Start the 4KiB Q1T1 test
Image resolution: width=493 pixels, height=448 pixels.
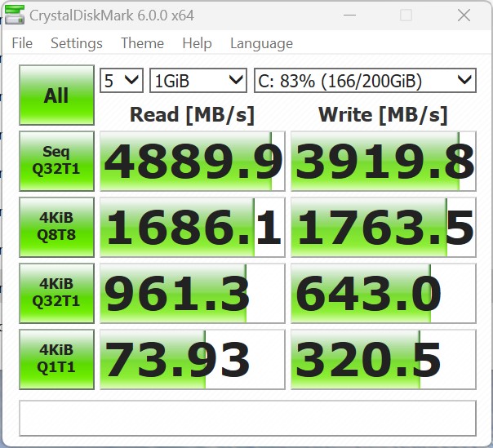pos(56,358)
